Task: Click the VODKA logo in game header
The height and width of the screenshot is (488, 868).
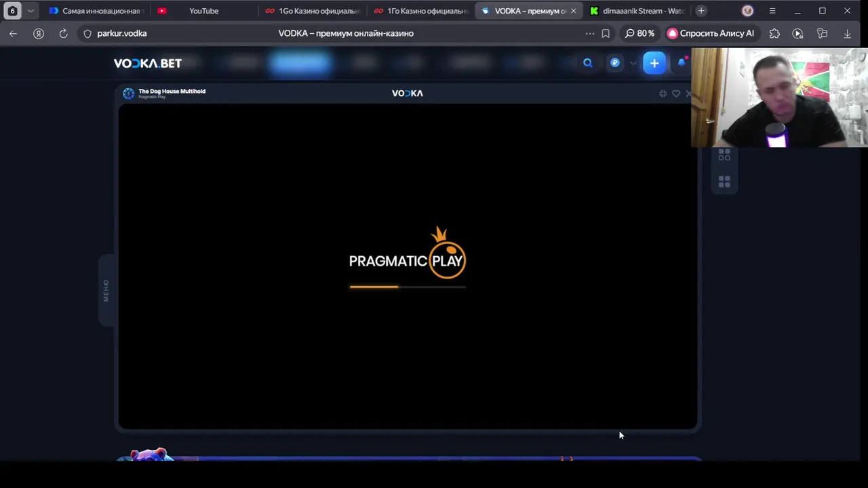Action: [x=408, y=94]
